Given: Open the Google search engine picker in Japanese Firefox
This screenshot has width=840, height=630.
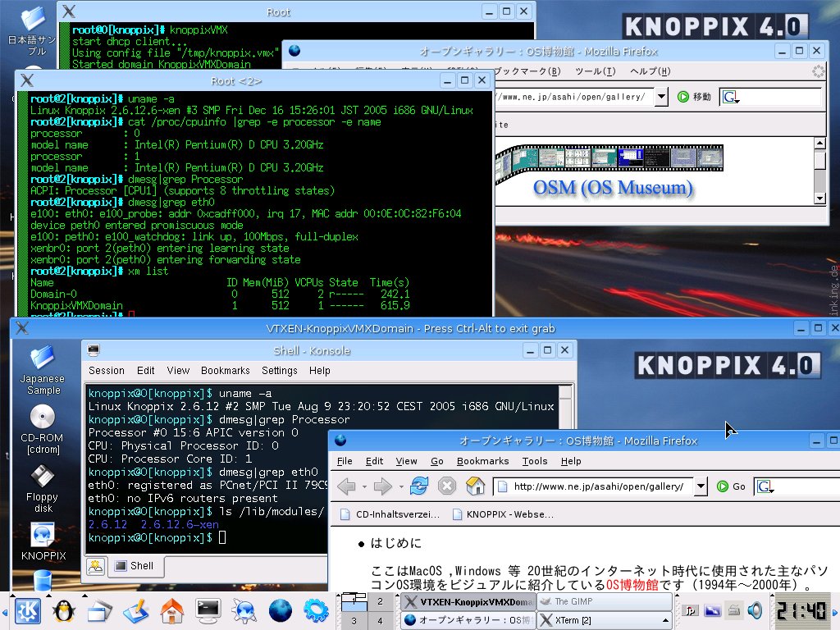Looking at the screenshot, I should [731, 97].
